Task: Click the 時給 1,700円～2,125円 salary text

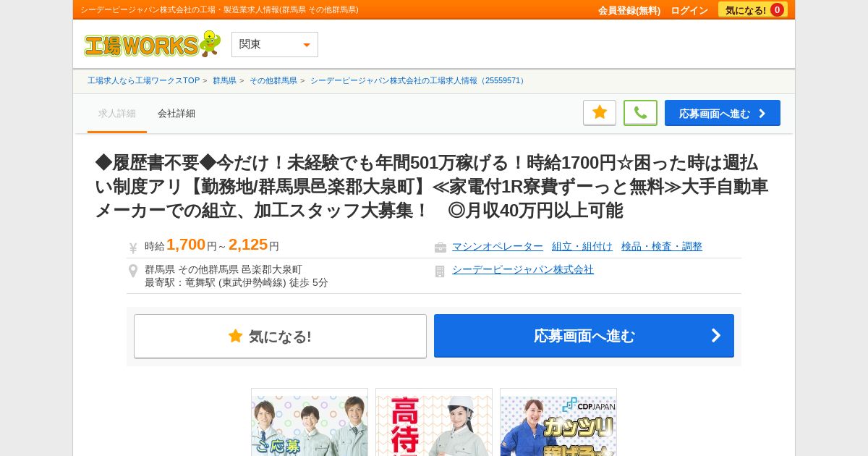Action: click(x=212, y=245)
